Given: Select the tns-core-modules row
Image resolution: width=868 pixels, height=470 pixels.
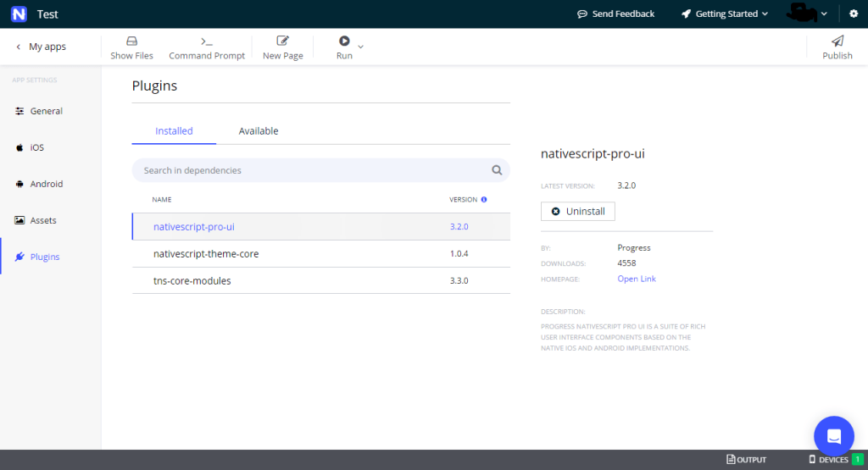Looking at the screenshot, I should tap(321, 281).
